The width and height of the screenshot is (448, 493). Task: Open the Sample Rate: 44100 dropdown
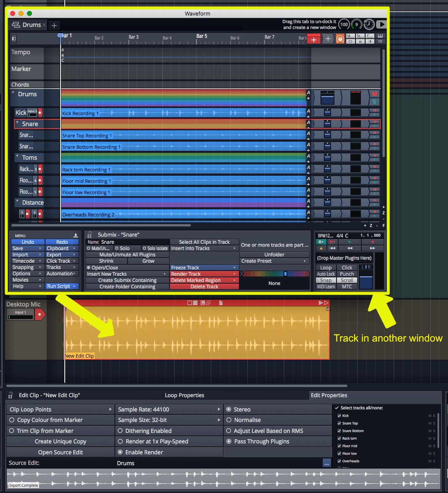click(169, 409)
